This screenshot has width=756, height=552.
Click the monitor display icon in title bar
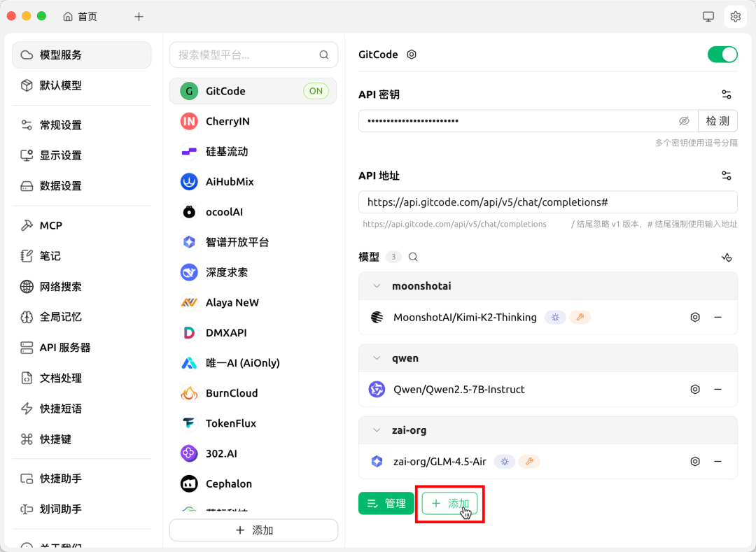click(x=708, y=16)
